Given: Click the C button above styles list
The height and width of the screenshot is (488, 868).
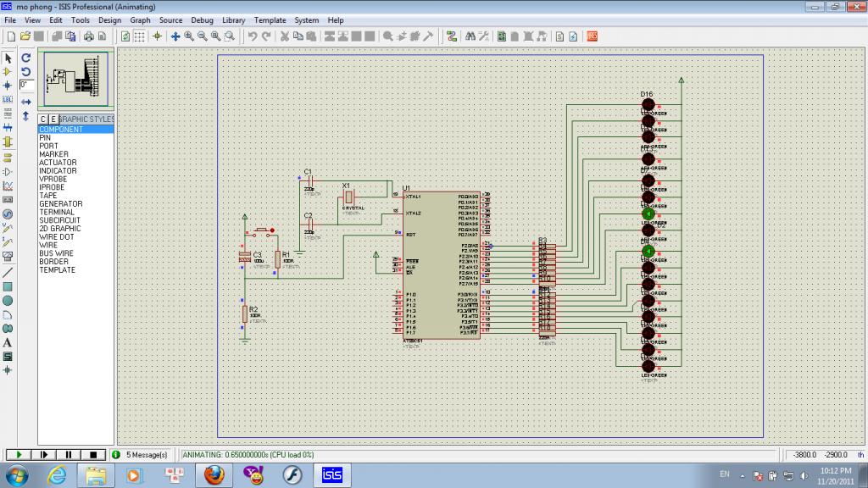Looking at the screenshot, I should (x=43, y=119).
